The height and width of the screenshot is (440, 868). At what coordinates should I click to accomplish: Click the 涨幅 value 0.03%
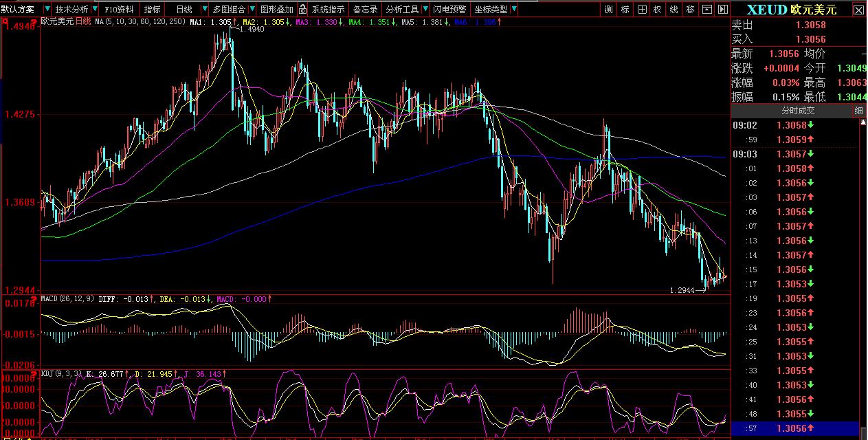pyautogui.click(x=786, y=82)
